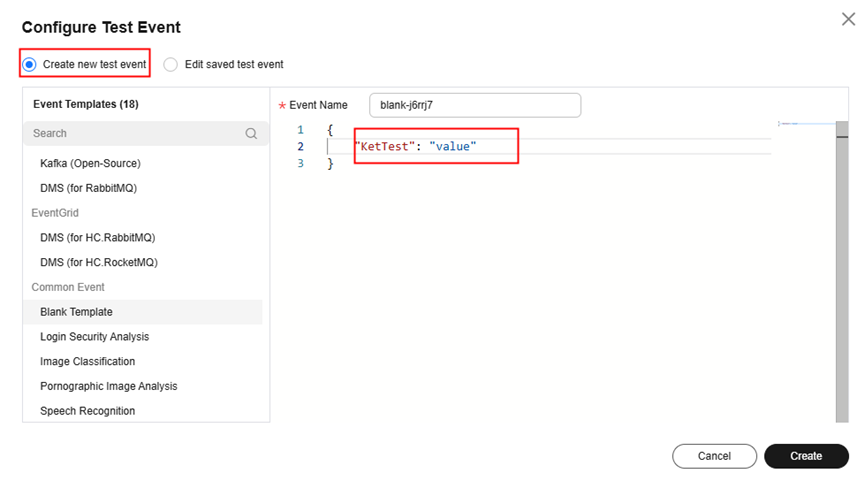Image resolution: width=865 pixels, height=481 pixels.
Task: Pick the Blank Template item
Action: click(77, 312)
